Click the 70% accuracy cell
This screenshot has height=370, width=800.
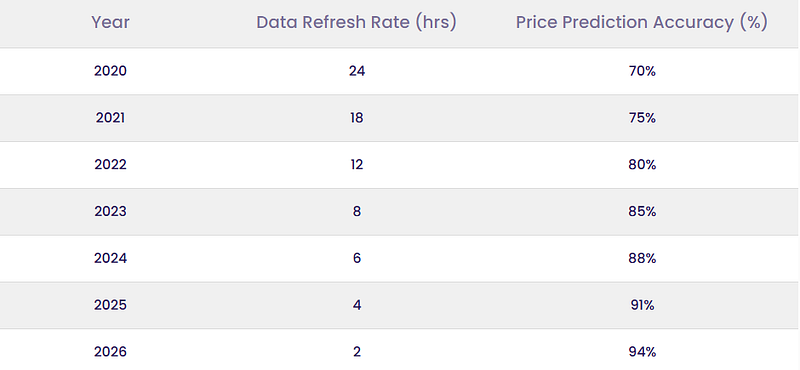[642, 71]
